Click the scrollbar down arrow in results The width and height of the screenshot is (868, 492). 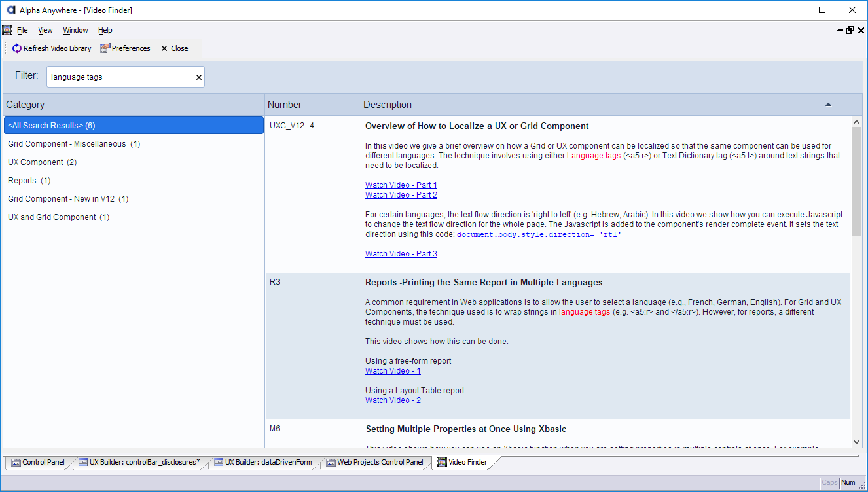tap(857, 442)
